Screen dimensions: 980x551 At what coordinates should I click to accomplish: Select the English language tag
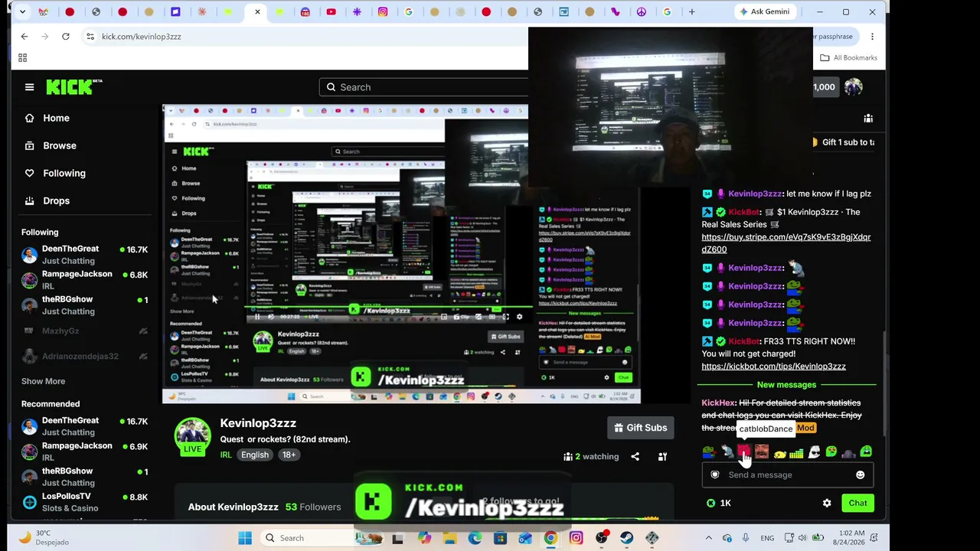255,455
